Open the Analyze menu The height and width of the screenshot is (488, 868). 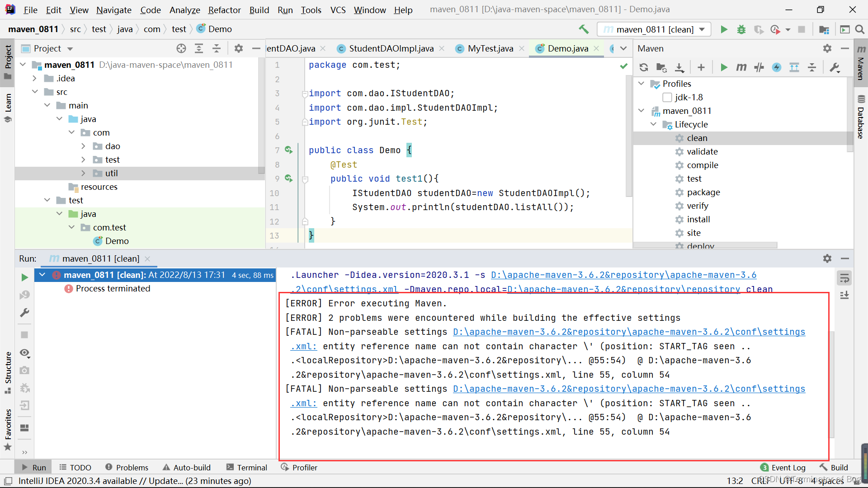click(184, 10)
